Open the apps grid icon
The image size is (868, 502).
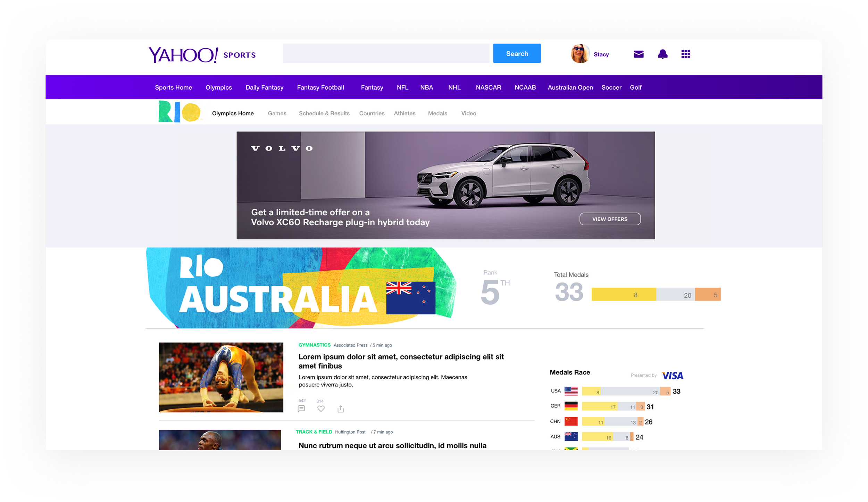click(685, 54)
